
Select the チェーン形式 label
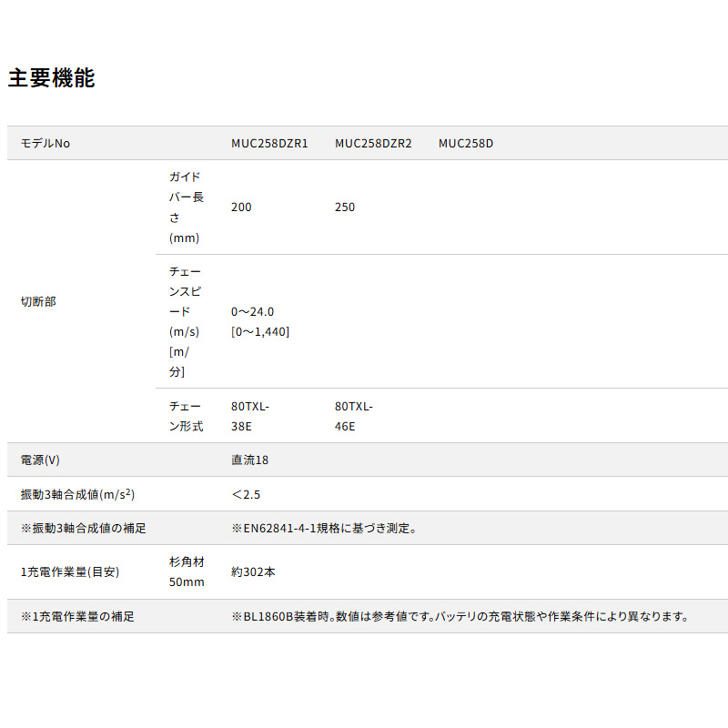coord(186,416)
